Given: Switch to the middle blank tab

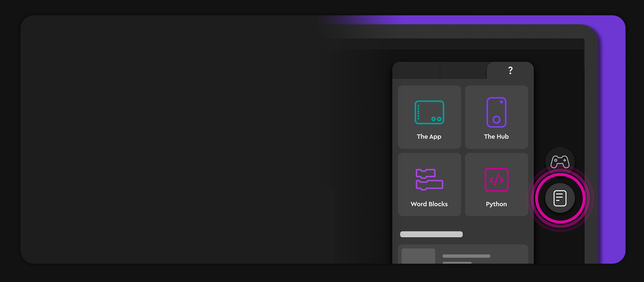Looking at the screenshot, I should (463, 70).
